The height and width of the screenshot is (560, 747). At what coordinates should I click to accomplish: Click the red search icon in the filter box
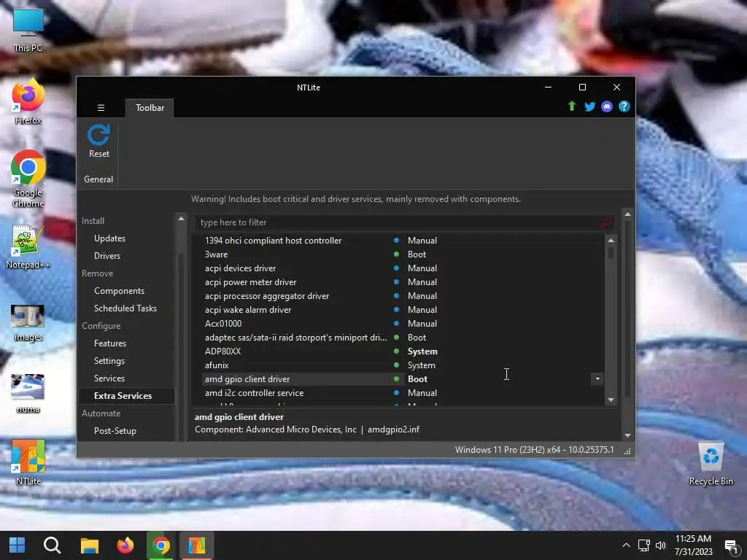[605, 222]
